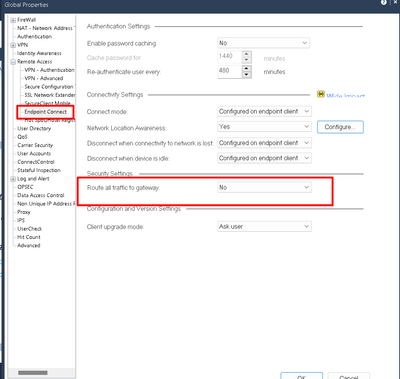
Task: Click the Wide Impact warning icon
Action: (321, 94)
